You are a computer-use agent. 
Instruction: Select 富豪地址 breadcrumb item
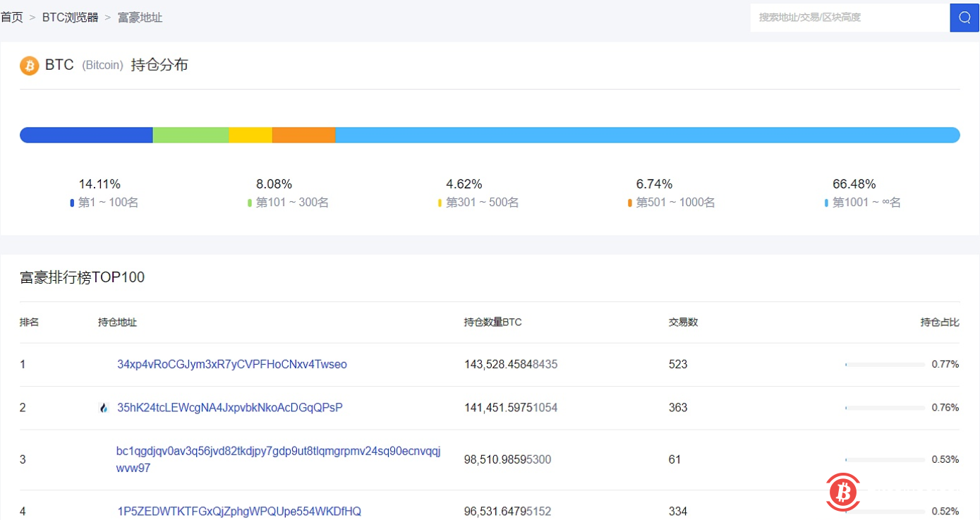[140, 18]
